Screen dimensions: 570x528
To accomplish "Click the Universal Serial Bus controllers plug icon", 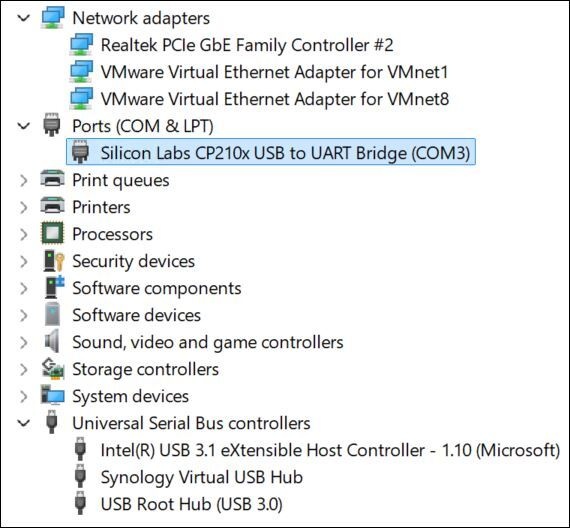I will click(x=52, y=422).
